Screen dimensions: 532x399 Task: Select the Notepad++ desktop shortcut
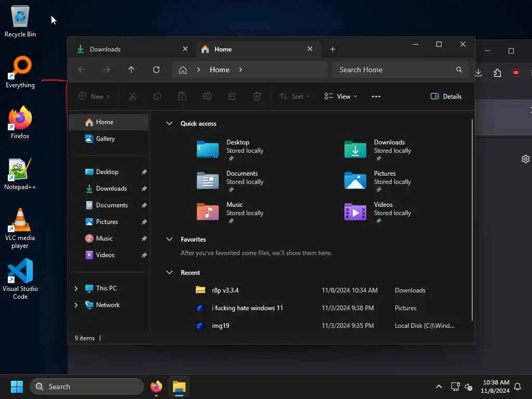20,174
